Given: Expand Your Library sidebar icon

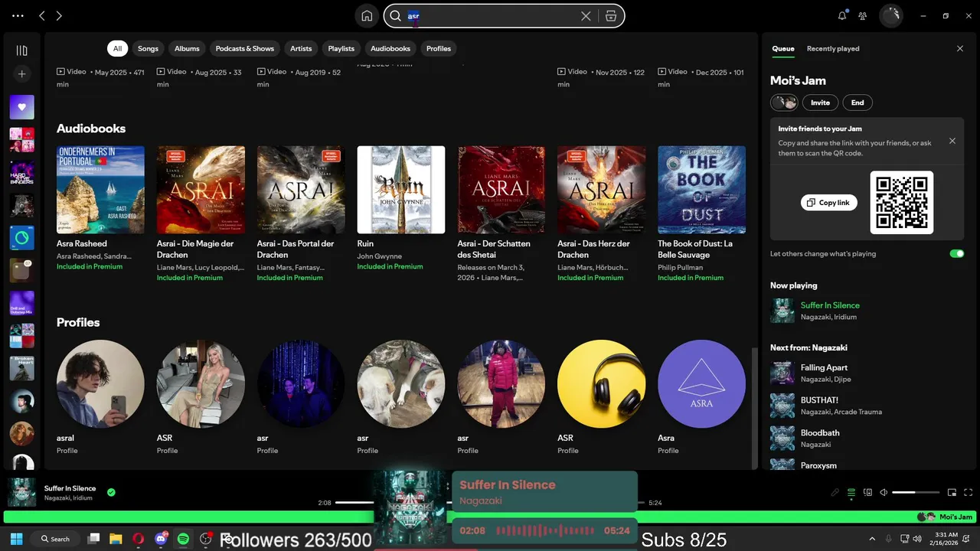Looking at the screenshot, I should [x=21, y=51].
